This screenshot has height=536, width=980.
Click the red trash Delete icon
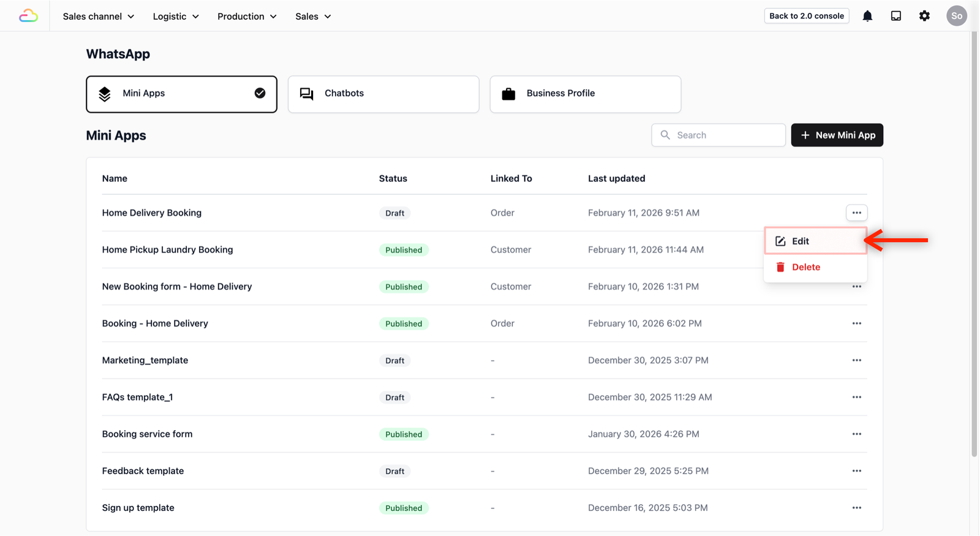coord(780,267)
